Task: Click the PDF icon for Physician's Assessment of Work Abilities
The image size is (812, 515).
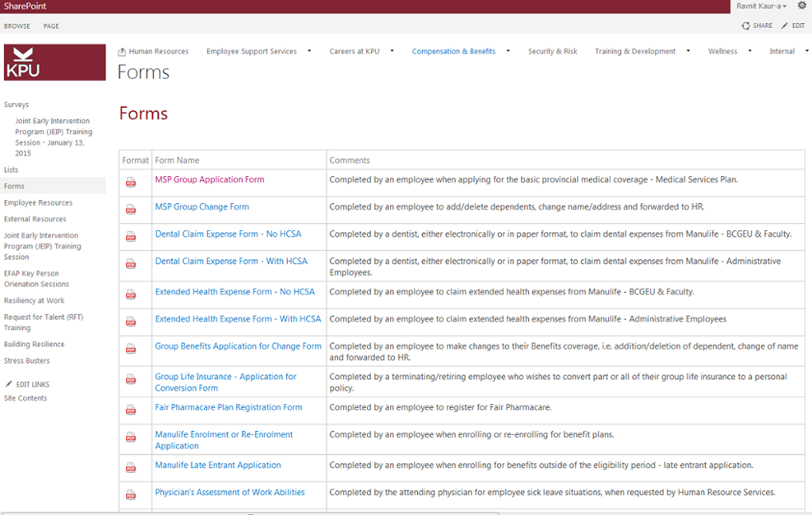Action: [131, 495]
